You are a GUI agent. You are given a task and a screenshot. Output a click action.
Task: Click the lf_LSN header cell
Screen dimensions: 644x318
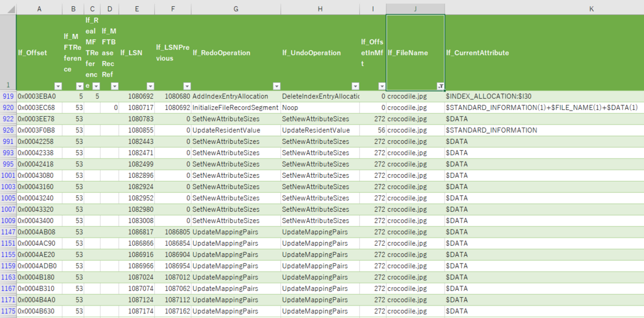(x=136, y=53)
